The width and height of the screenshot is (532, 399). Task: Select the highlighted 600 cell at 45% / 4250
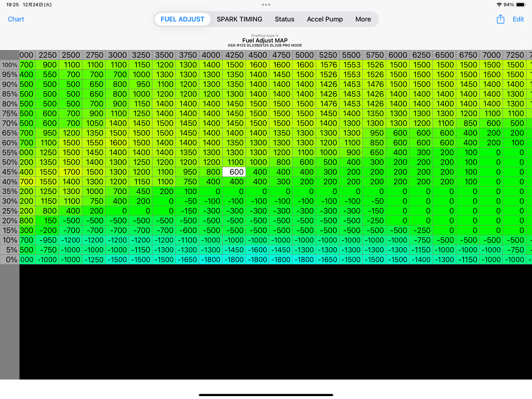(234, 172)
